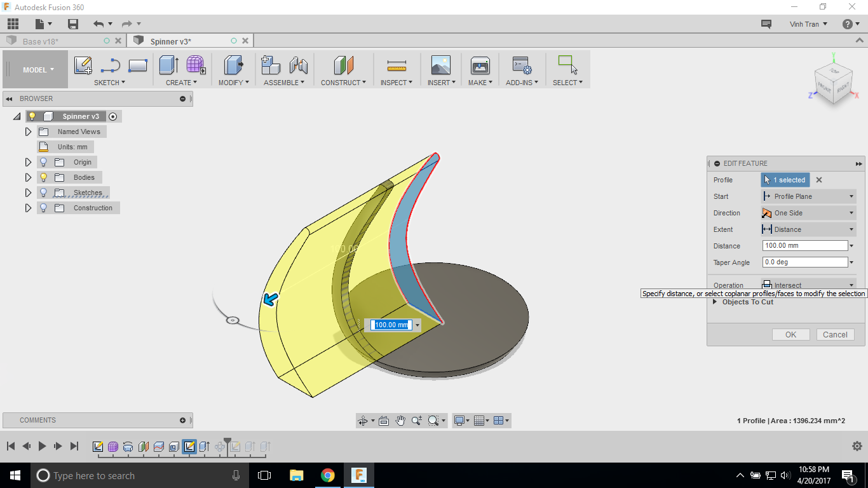Screen dimensions: 868x488
Task: Confirm the feature with OK
Action: click(x=790, y=335)
